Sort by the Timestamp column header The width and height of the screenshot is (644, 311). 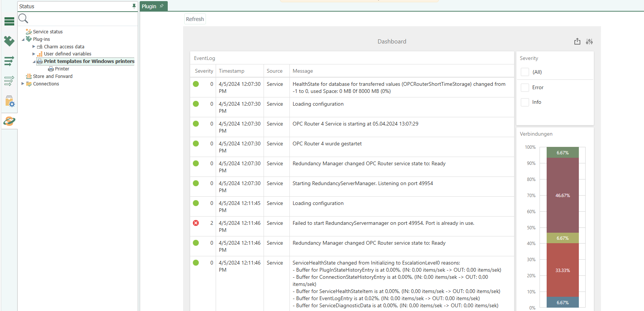tap(231, 71)
